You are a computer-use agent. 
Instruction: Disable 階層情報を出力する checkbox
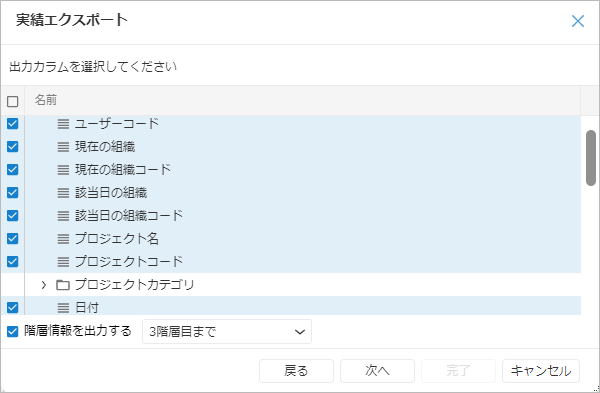tap(13, 331)
